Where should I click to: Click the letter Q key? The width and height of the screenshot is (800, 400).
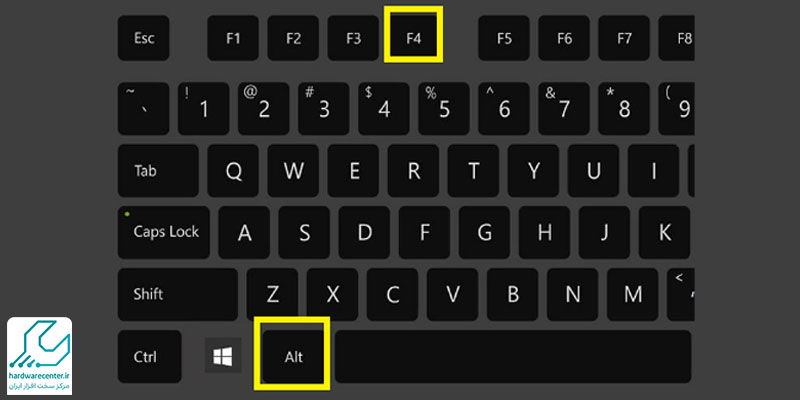[x=233, y=170]
